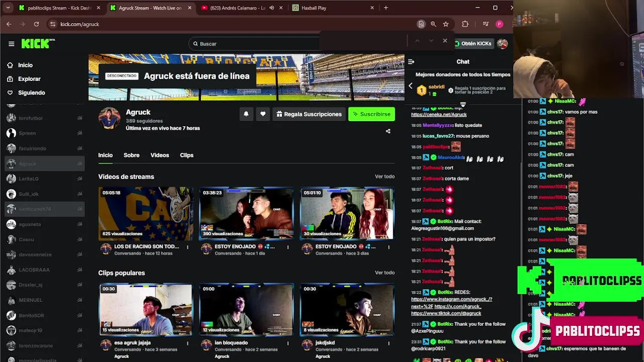Open the Kick hamburger sidebar menu
Screen dimensions: 644x362
click(x=11, y=44)
